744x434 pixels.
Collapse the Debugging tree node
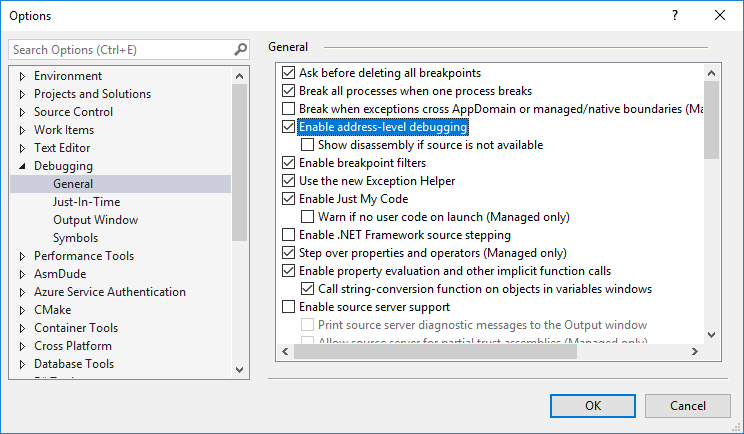tap(22, 166)
